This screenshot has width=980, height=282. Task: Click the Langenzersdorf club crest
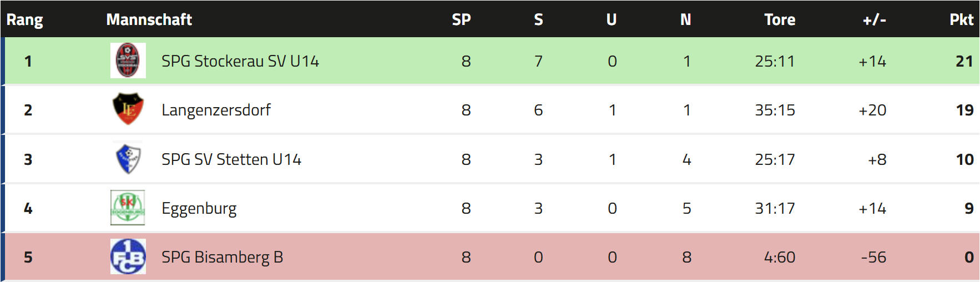pyautogui.click(x=128, y=109)
